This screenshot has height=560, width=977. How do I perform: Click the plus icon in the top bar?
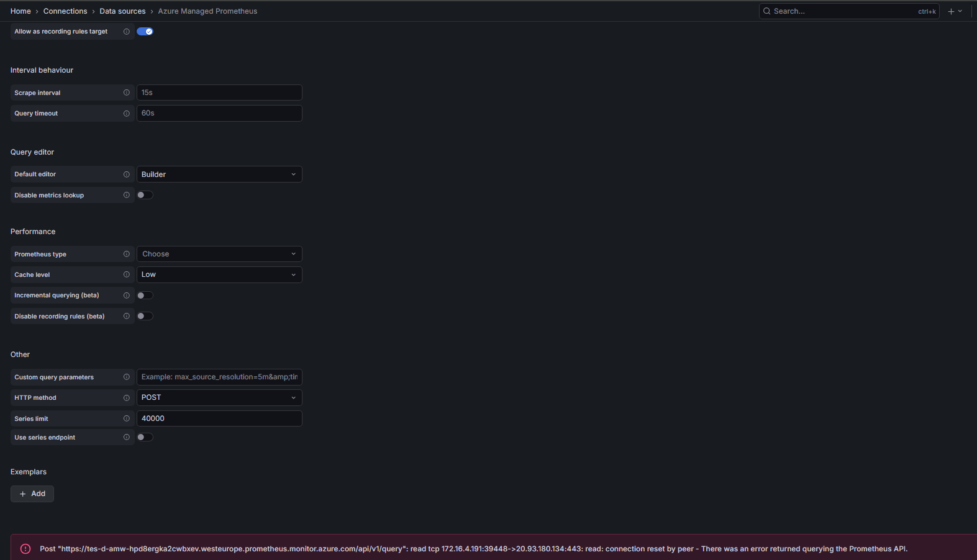[951, 11]
